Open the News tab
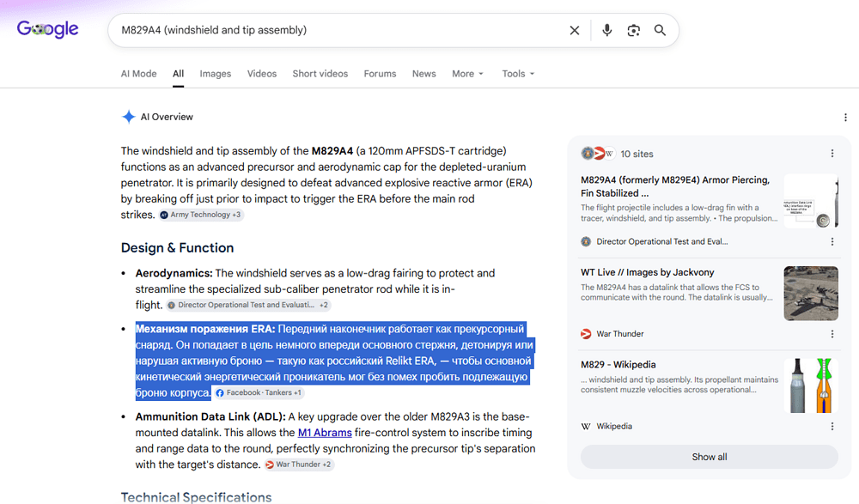 424,73
